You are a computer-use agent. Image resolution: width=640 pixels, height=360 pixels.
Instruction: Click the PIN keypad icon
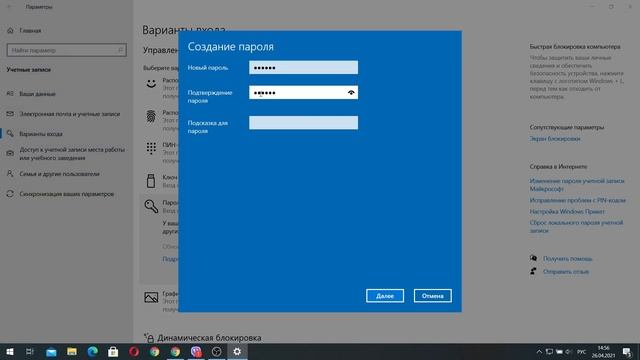(x=151, y=148)
